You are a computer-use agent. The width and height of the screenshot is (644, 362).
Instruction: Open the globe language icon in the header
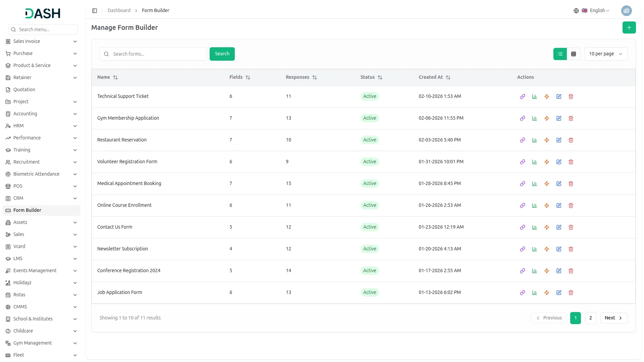(x=576, y=10)
